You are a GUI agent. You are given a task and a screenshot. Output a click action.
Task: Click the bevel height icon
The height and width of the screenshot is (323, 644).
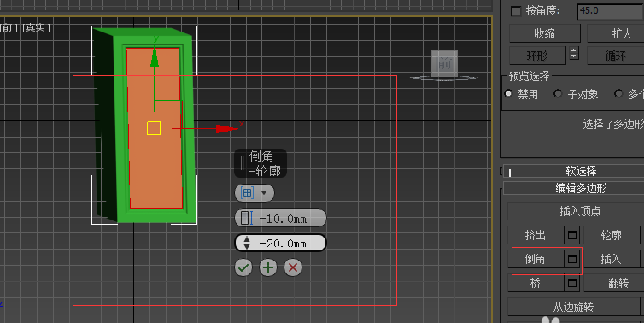247,218
